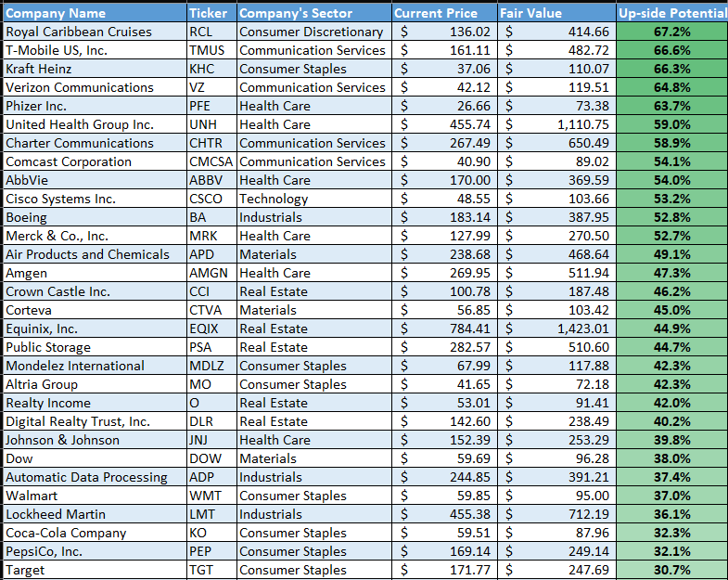This screenshot has height=580, width=728.
Task: Click the PepsiCo, Inc. cell
Action: point(95,551)
